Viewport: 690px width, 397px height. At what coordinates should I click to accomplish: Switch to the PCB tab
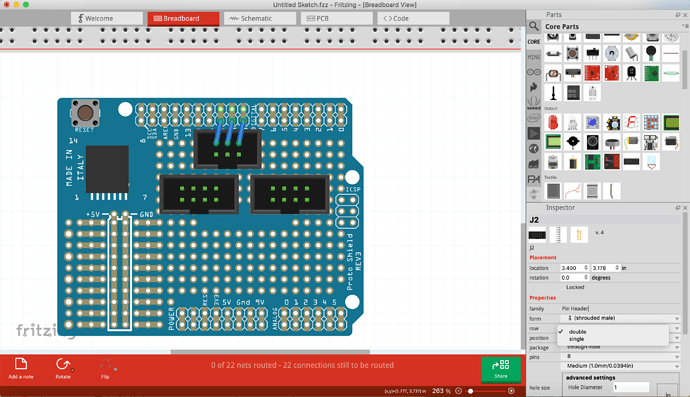coord(337,18)
